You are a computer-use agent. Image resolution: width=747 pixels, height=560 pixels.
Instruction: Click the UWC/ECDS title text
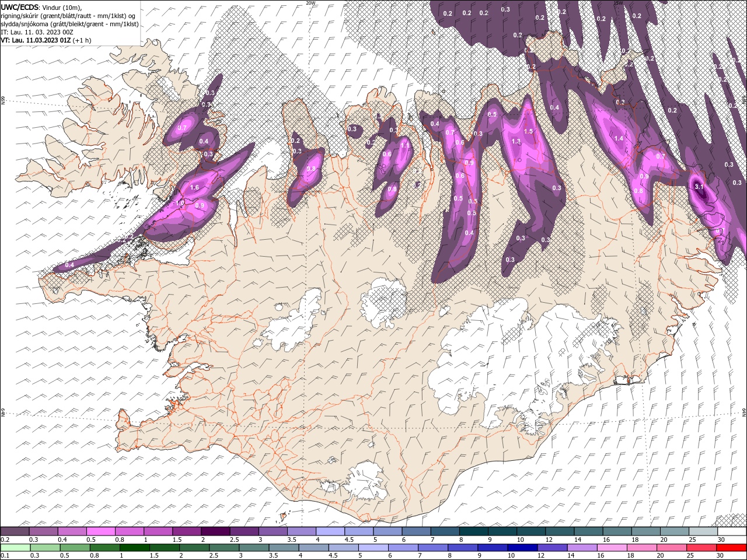(20, 6)
